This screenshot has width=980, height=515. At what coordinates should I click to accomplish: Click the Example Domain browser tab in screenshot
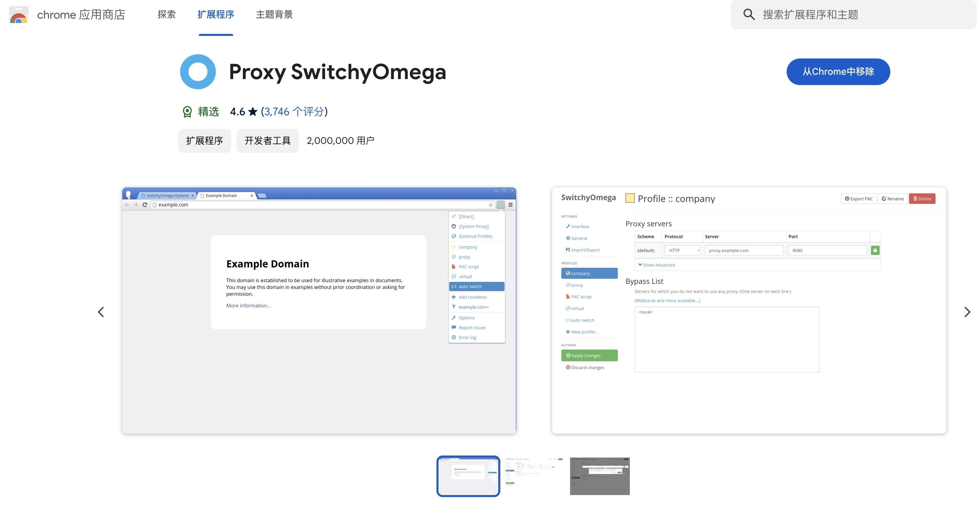(227, 195)
